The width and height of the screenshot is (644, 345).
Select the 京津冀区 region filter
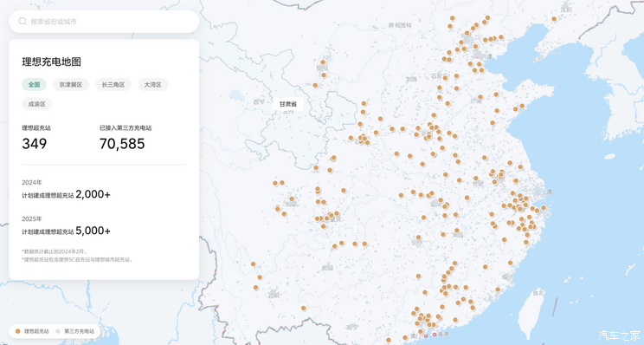coord(71,85)
